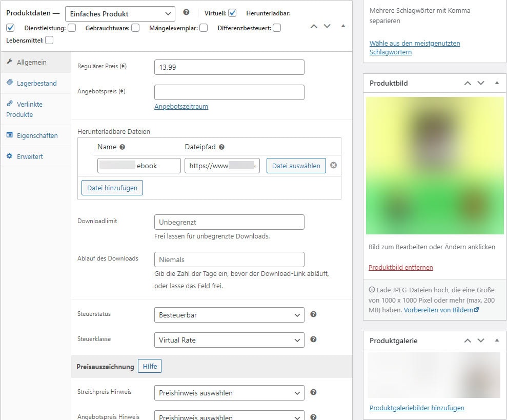Move Produktbild panel up
Viewport: 507px width, 420px height.
468,83
